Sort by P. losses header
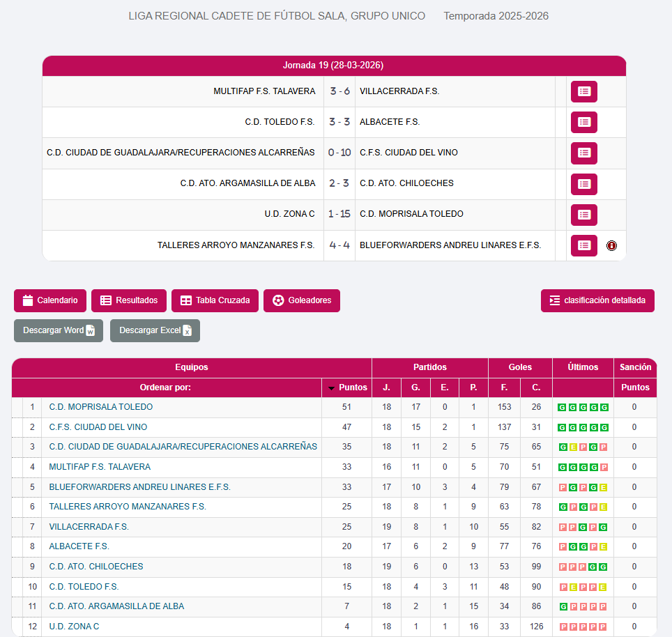Screen dimensions: 672x637 [x=473, y=387]
